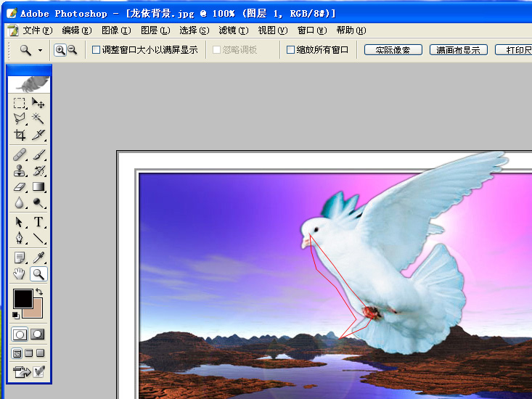
Task: Select the Notes tool
Action: click(20, 258)
